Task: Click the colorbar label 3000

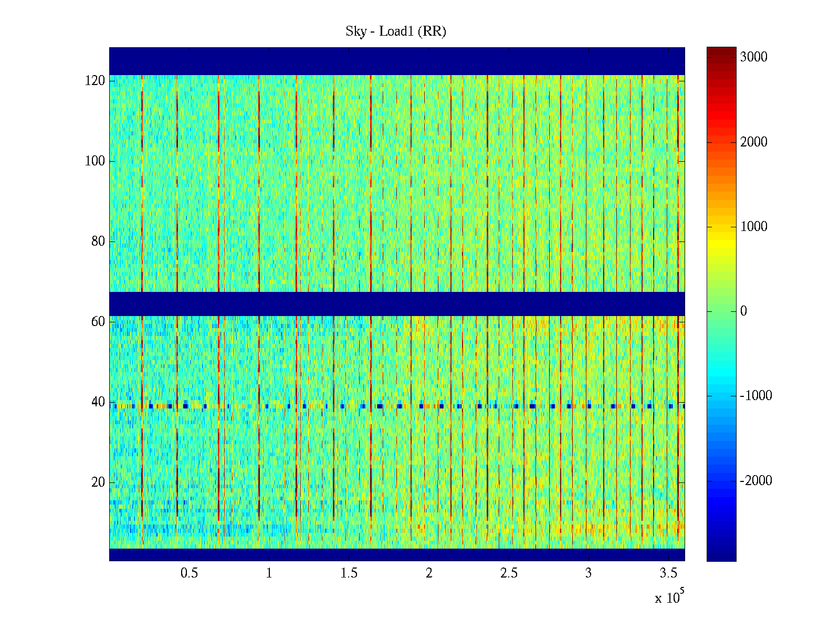Action: click(753, 57)
